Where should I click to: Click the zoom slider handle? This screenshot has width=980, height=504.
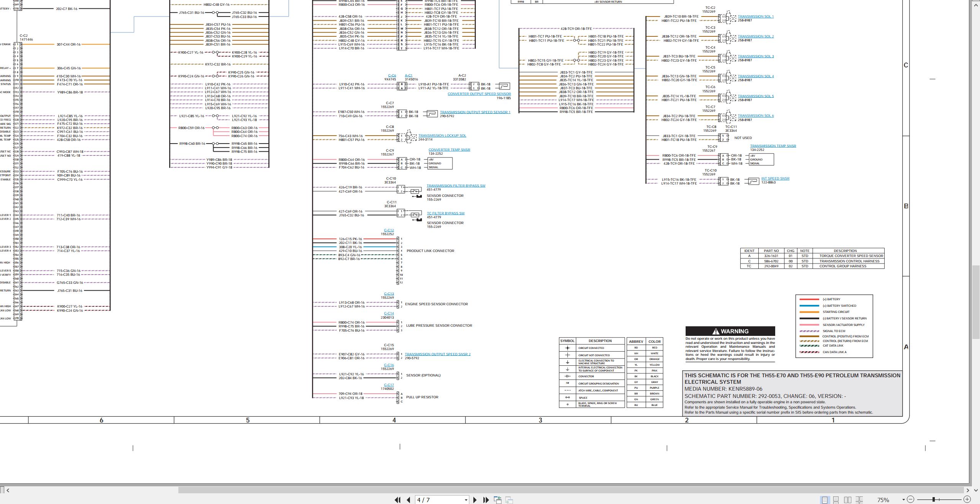point(934,499)
